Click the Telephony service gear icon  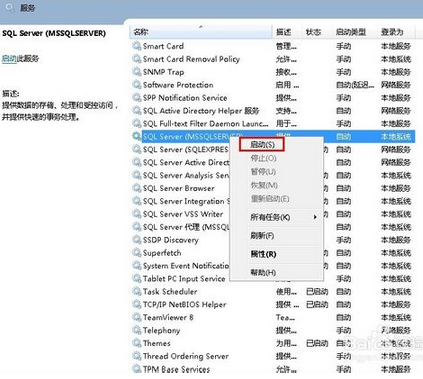(x=137, y=330)
